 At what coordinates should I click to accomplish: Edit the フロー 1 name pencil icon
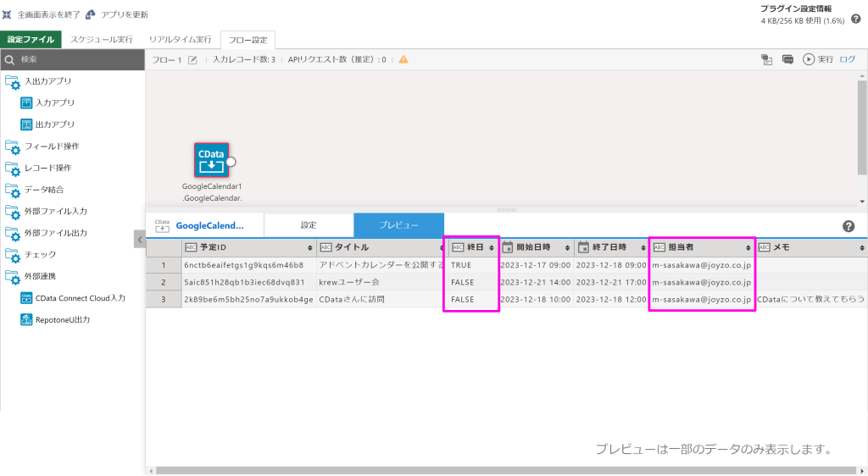coord(192,59)
